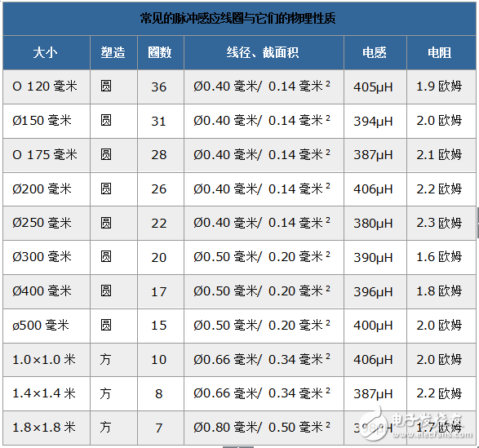Viewport: 479px width, 448px height.
Task: Select the 17 turns cell
Action: pyautogui.click(x=161, y=291)
